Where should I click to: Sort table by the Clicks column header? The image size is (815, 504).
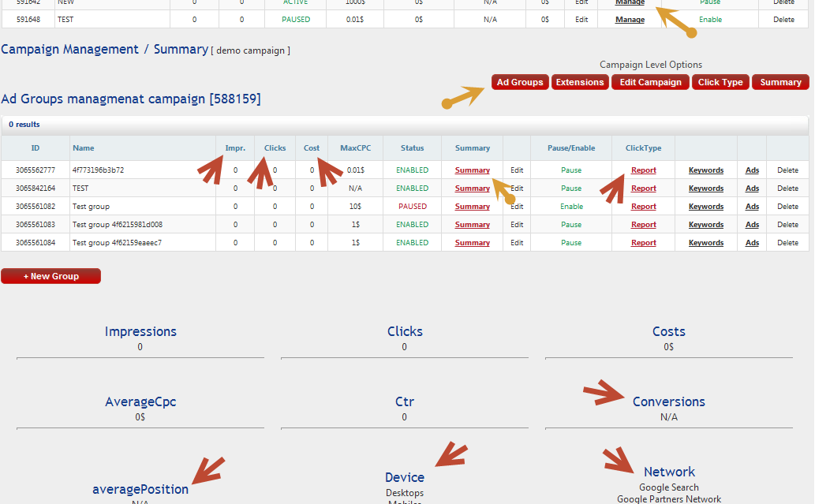pos(275,148)
